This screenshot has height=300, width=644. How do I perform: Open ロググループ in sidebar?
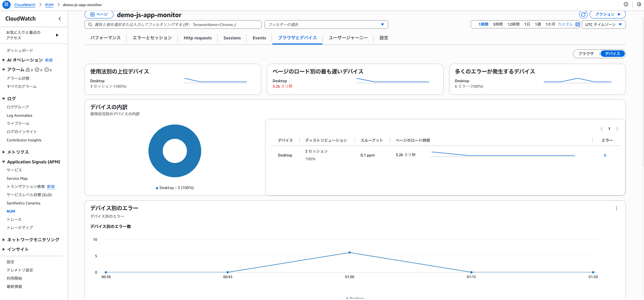tap(18, 107)
